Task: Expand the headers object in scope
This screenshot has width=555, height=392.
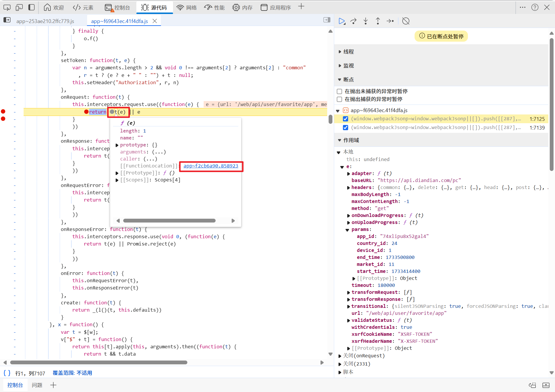Action: click(348, 188)
